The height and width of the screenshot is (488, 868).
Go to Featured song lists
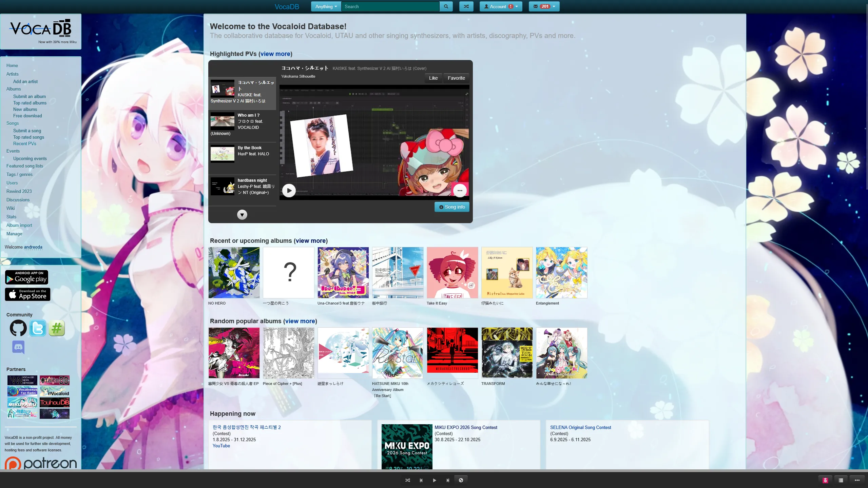click(25, 166)
